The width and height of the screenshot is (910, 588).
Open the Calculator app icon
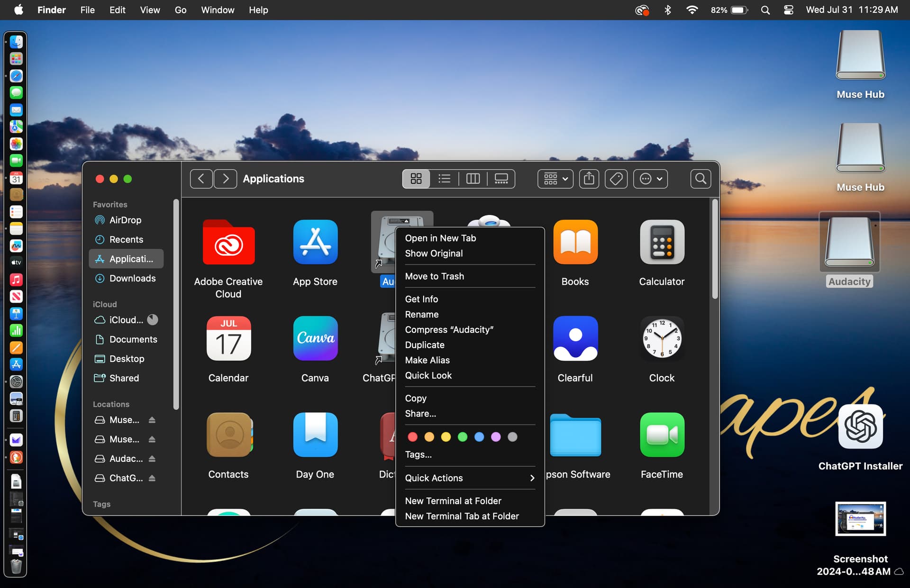[662, 242]
